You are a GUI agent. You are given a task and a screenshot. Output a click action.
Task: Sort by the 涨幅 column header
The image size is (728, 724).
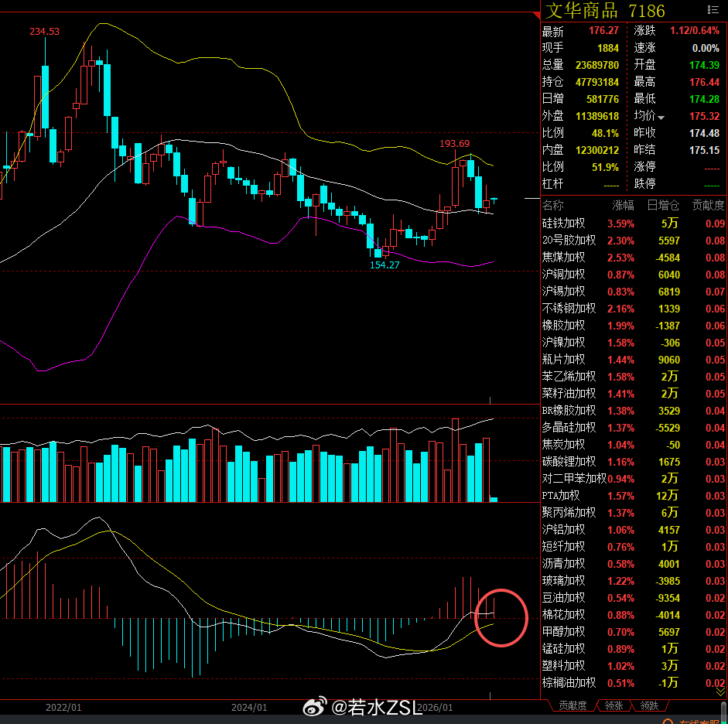623,205
